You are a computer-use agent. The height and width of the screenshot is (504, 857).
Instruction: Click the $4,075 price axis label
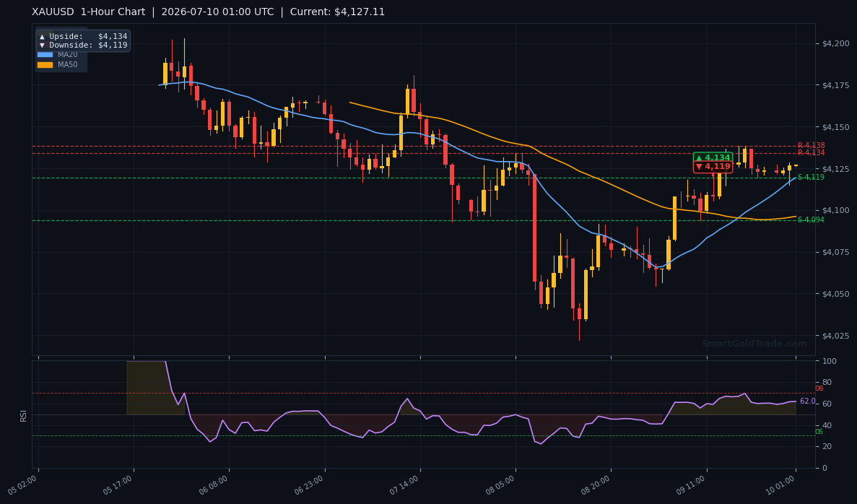835,252
